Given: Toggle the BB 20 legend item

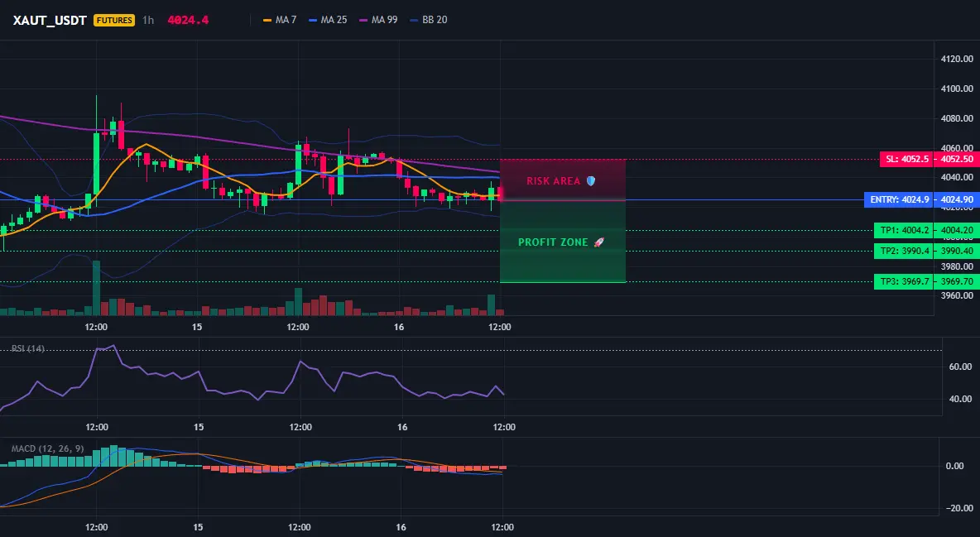Looking at the screenshot, I should point(429,20).
